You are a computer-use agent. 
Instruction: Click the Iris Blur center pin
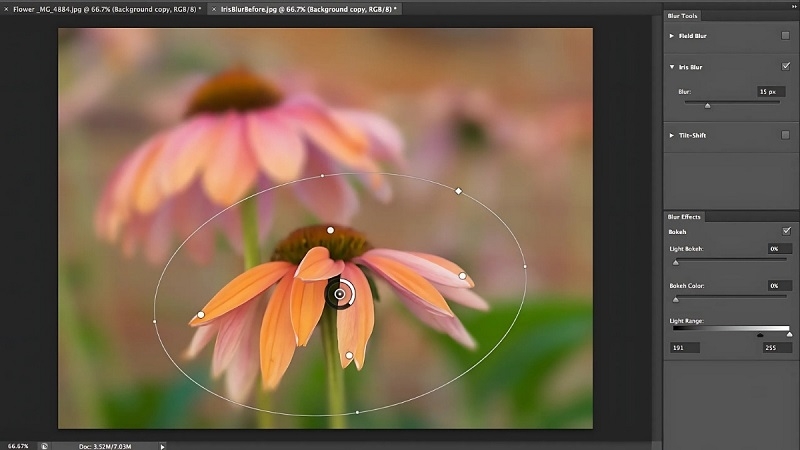point(341,294)
